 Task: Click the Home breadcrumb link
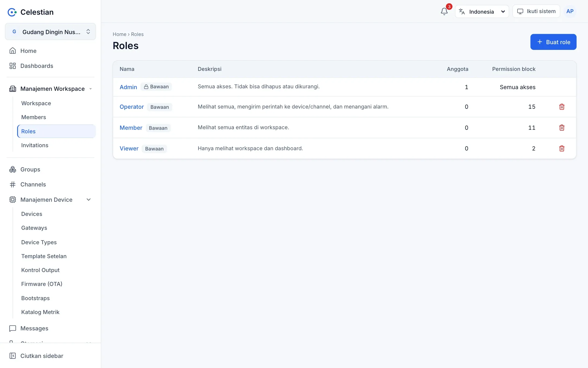[x=120, y=34]
